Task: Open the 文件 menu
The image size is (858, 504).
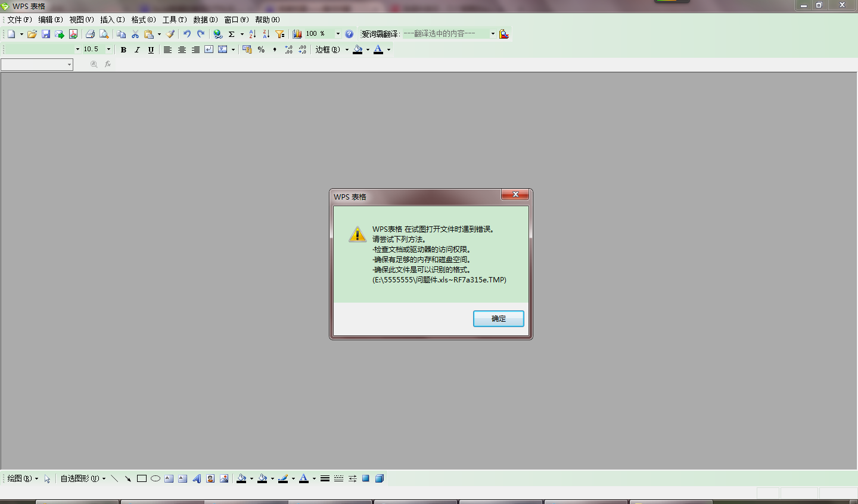Action: pos(20,20)
